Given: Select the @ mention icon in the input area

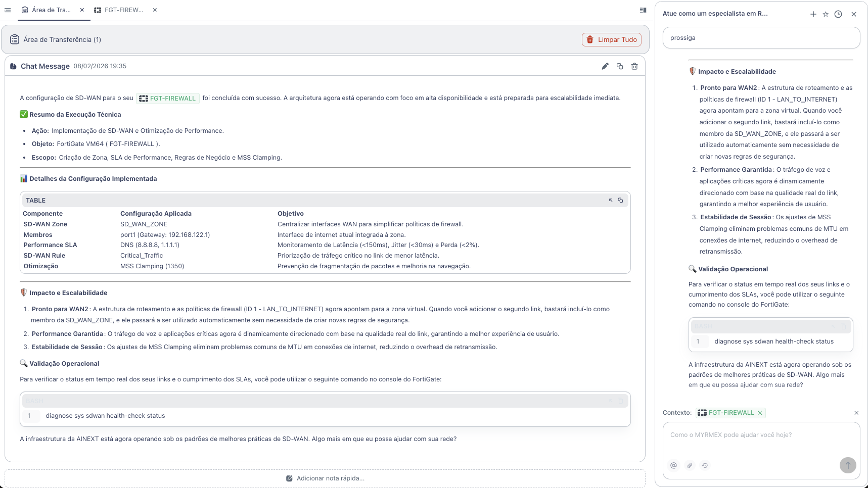Looking at the screenshot, I should (673, 465).
